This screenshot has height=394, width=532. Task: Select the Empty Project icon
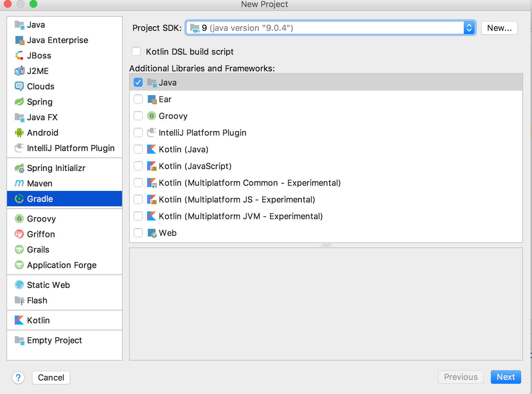click(19, 340)
